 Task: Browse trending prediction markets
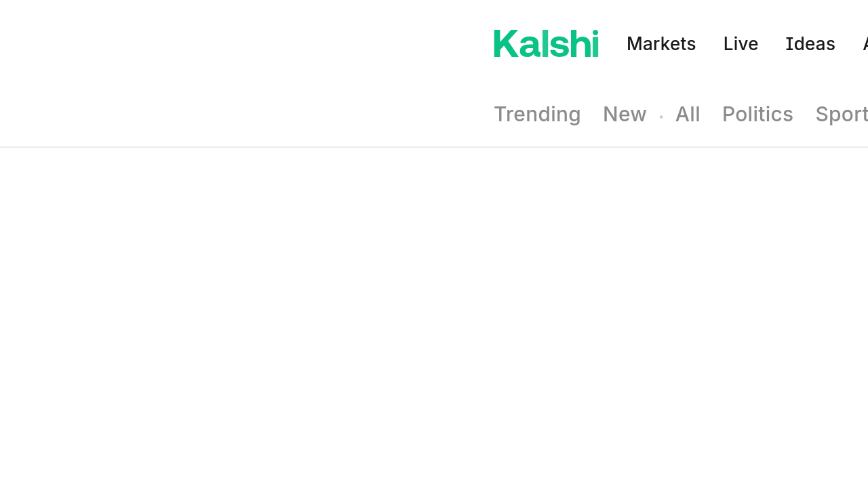(537, 114)
